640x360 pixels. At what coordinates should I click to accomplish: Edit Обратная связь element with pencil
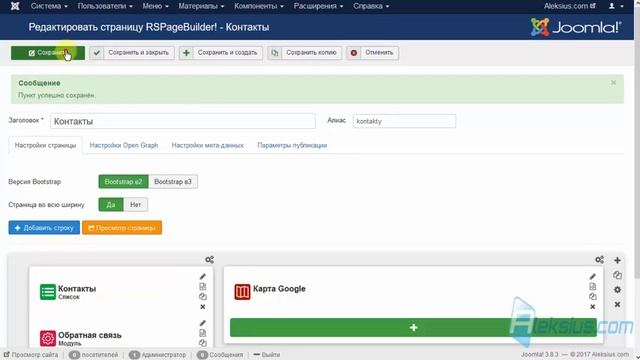point(202,323)
